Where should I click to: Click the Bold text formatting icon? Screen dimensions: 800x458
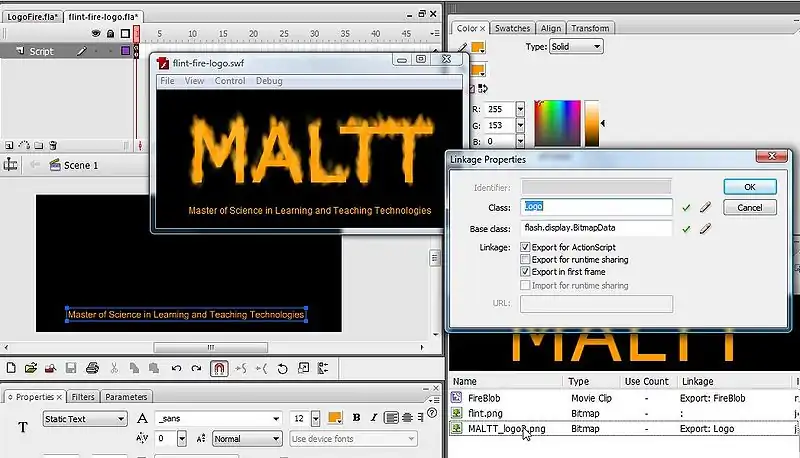tap(356, 418)
